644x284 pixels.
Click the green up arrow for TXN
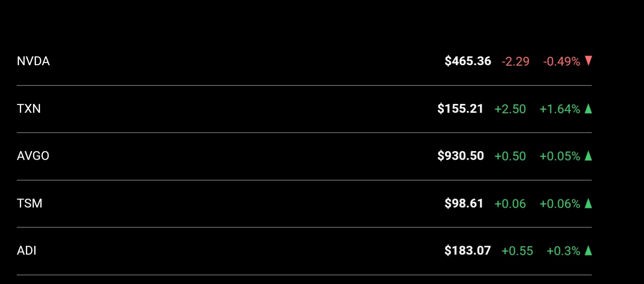(588, 109)
